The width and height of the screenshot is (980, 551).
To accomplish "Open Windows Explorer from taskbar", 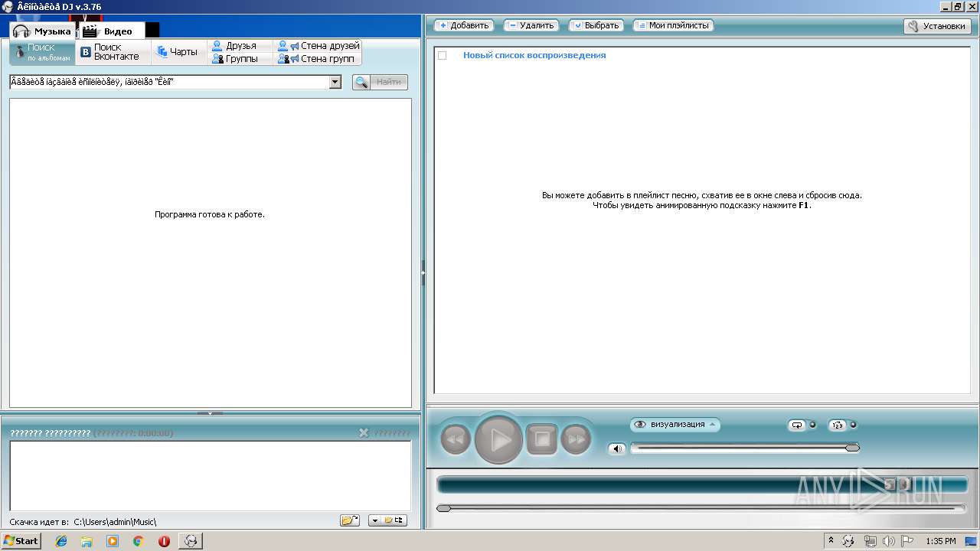I will [x=87, y=541].
